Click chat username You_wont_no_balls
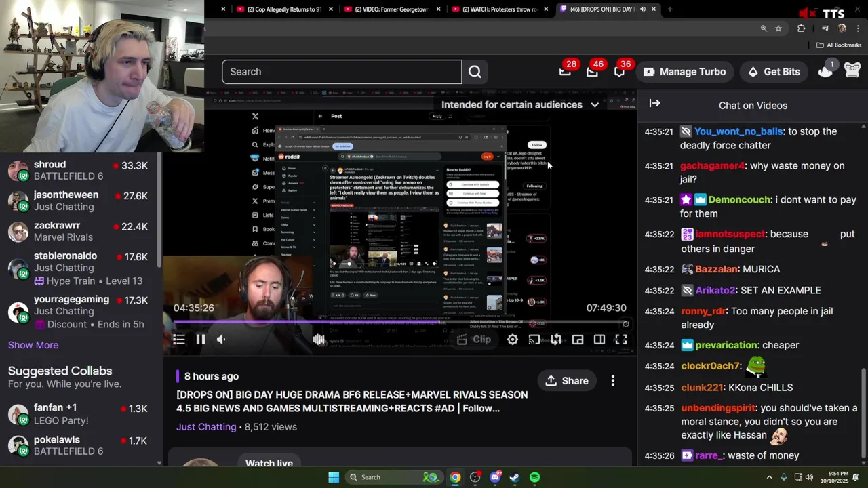Viewport: 868px width, 488px height. 738,131
